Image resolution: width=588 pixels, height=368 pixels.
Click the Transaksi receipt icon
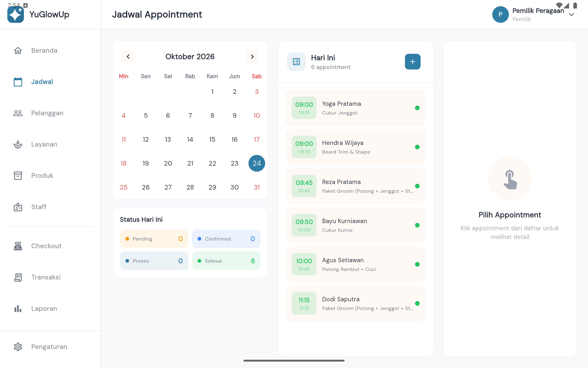click(x=18, y=277)
